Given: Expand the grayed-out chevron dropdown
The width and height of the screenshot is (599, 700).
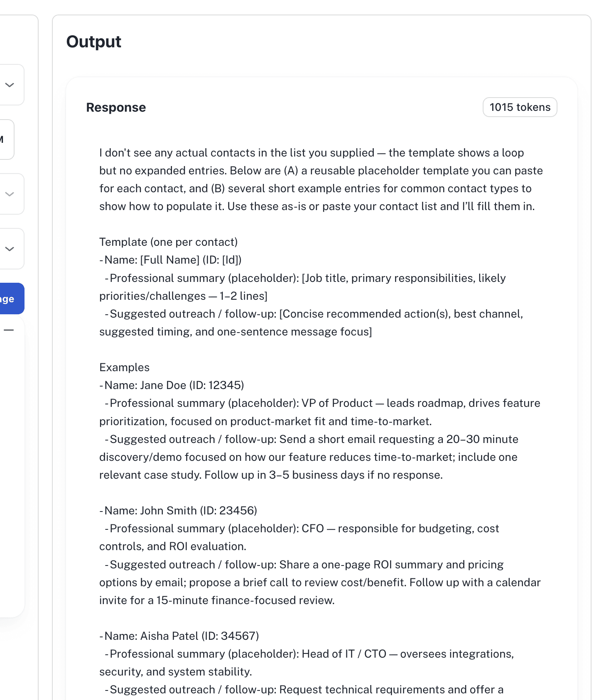Looking at the screenshot, I should point(10,194).
